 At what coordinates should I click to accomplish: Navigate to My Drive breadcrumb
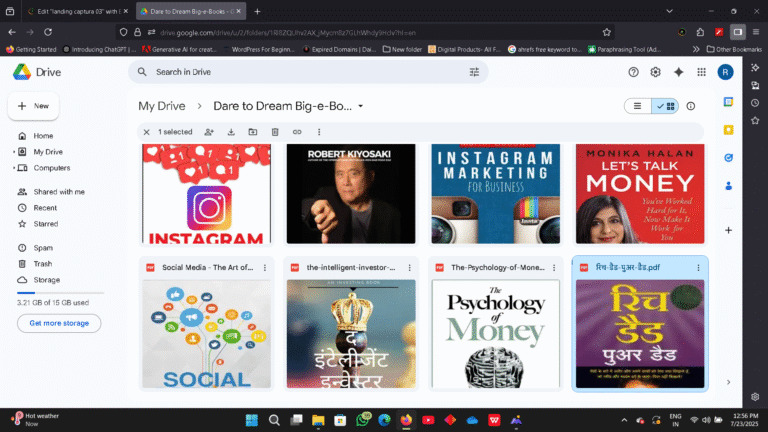(x=162, y=106)
